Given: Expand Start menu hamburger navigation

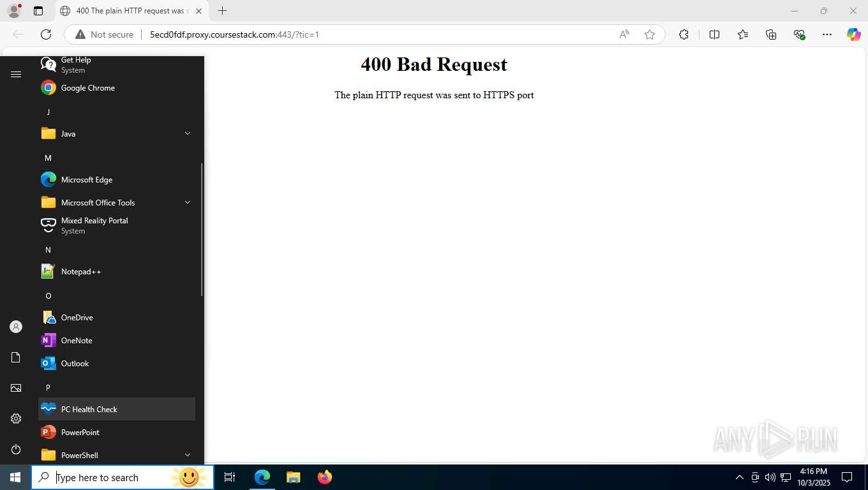Looking at the screenshot, I should (x=16, y=75).
